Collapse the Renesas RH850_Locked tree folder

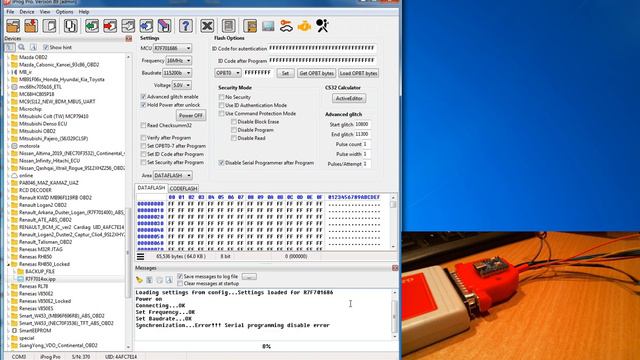(8, 264)
